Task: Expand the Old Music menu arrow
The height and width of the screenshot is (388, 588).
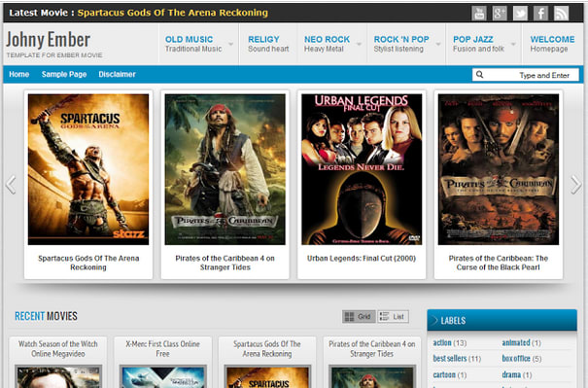Action: click(x=231, y=45)
